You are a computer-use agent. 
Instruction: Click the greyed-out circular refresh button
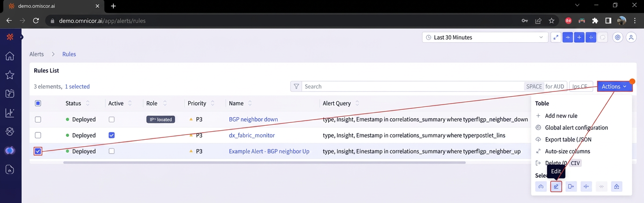(x=603, y=38)
